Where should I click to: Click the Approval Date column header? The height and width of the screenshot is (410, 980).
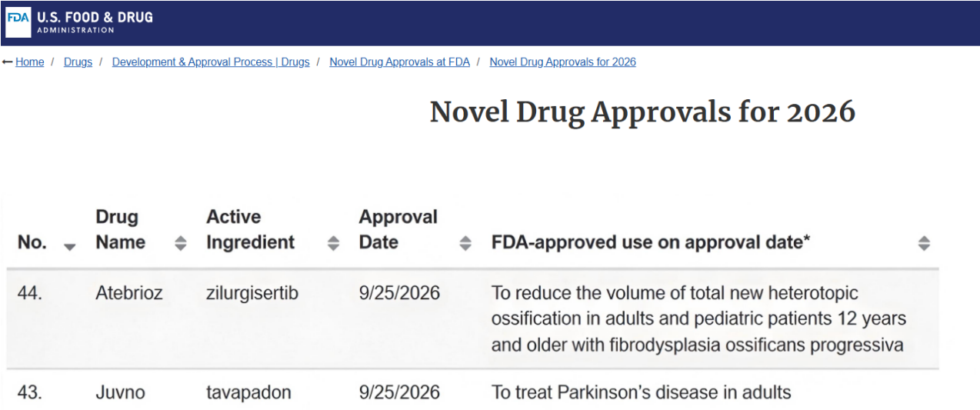click(398, 229)
